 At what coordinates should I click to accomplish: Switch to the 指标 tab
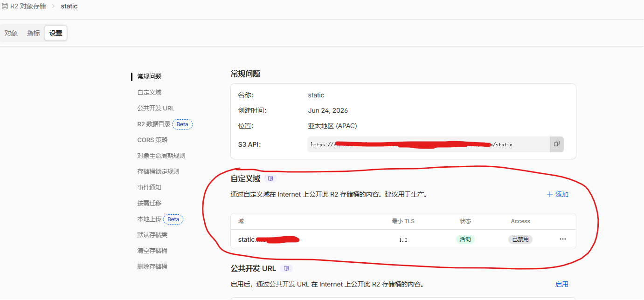34,33
